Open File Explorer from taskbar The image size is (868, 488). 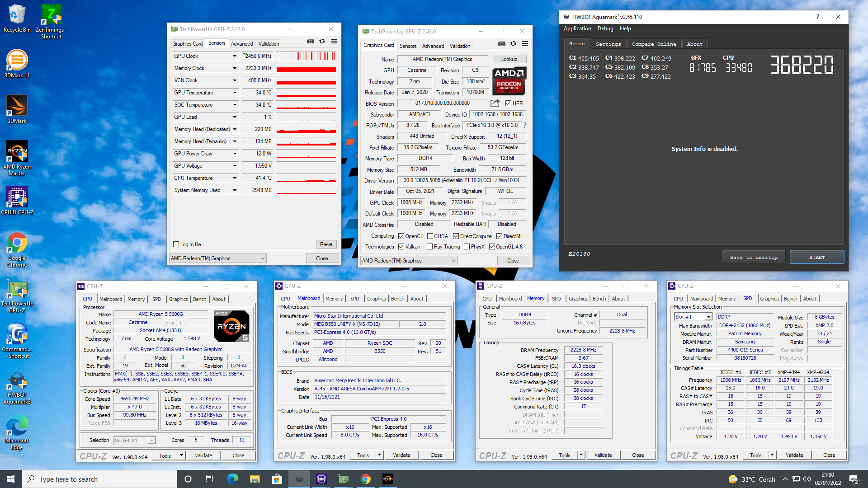tap(255, 479)
